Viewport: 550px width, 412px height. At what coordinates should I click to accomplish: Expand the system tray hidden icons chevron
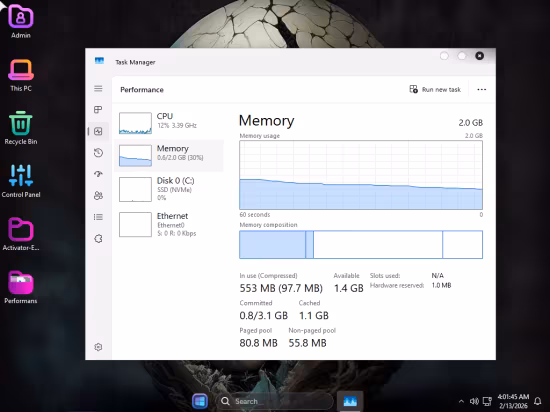[x=461, y=401]
